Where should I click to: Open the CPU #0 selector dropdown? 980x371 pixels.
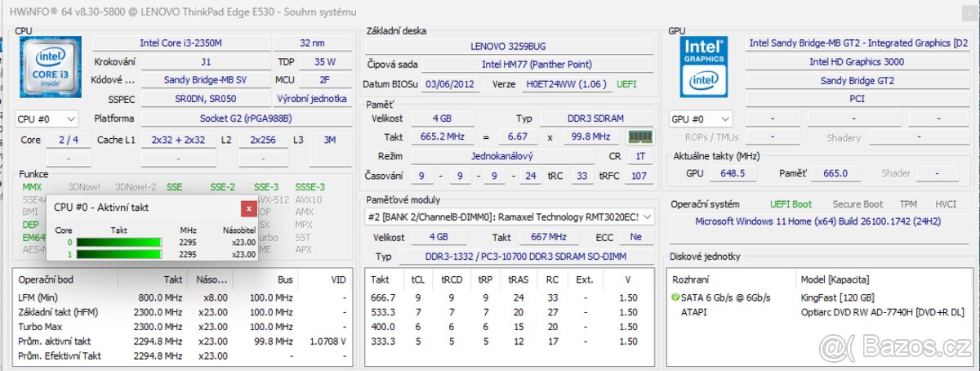pyautogui.click(x=47, y=119)
